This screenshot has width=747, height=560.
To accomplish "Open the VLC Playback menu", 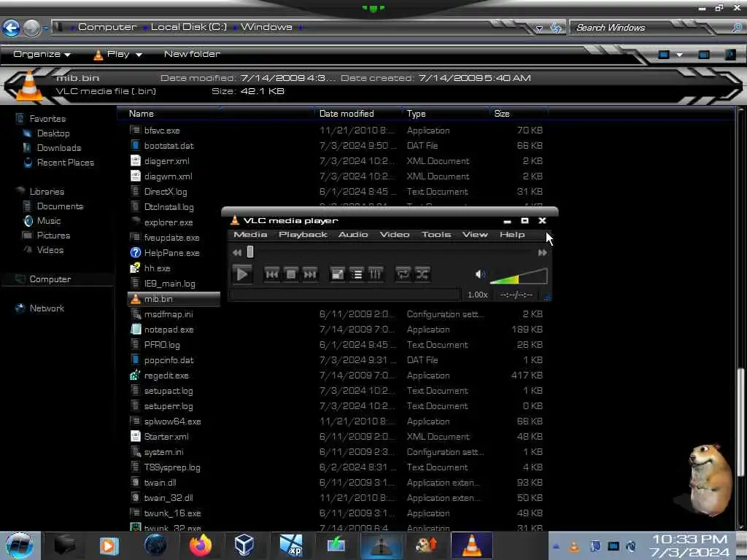I will (303, 234).
